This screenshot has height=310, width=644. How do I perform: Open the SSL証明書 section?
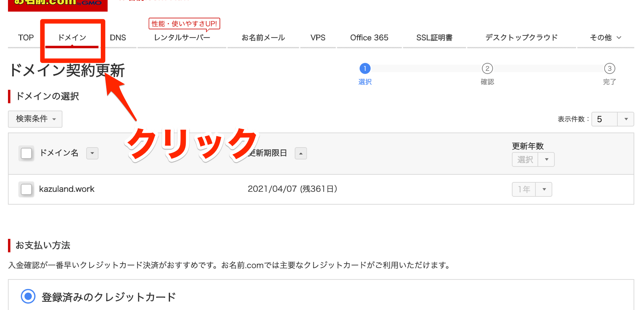coord(434,37)
